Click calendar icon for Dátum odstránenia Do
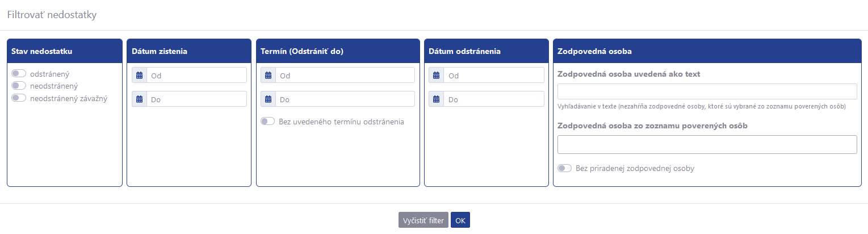 (x=437, y=99)
